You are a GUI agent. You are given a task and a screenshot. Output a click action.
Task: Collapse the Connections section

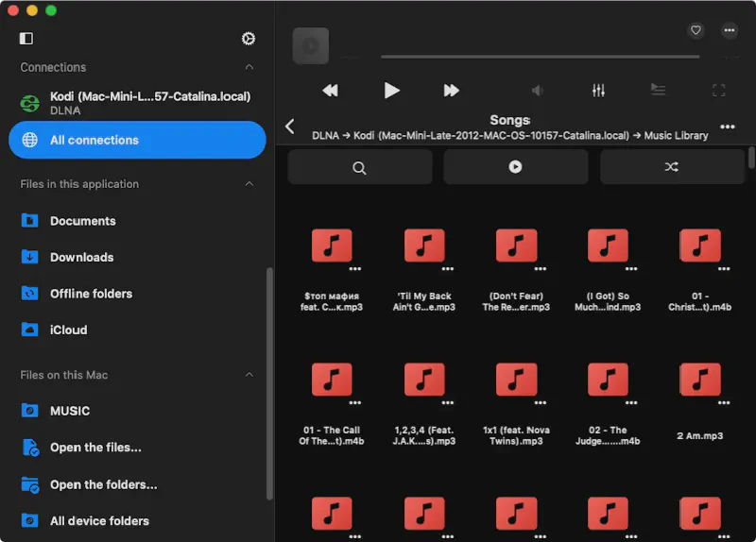pyautogui.click(x=249, y=68)
